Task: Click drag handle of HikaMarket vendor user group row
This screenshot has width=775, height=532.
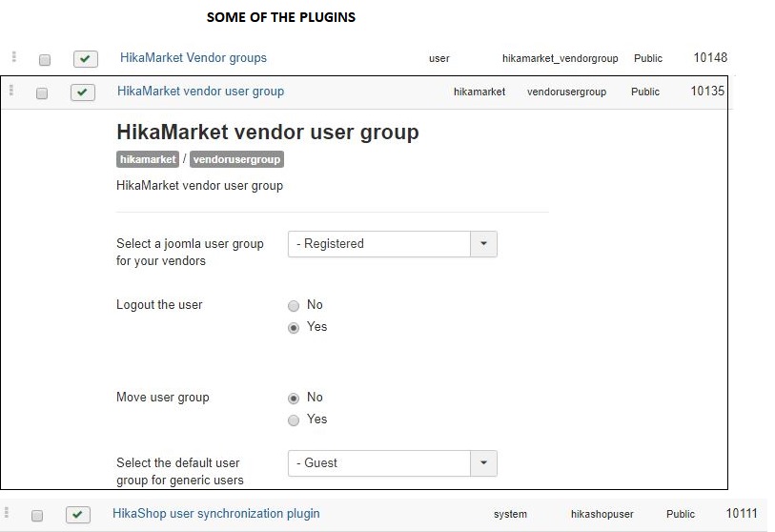Action: coord(10,90)
